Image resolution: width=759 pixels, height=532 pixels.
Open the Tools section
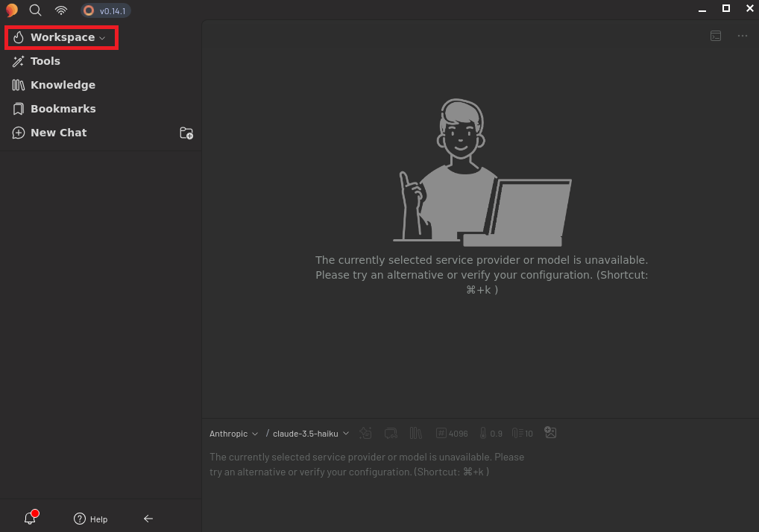pyautogui.click(x=45, y=61)
